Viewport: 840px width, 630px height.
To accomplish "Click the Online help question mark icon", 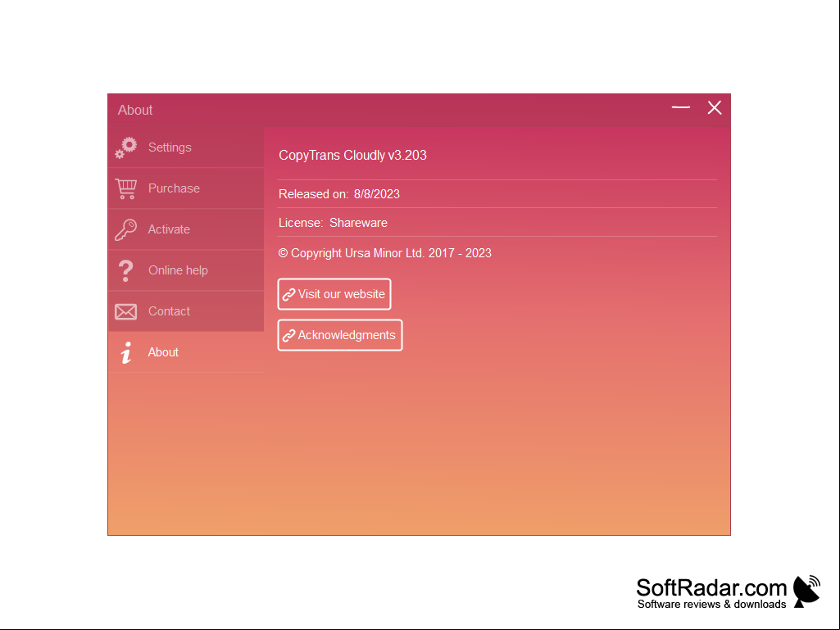I will point(126,270).
